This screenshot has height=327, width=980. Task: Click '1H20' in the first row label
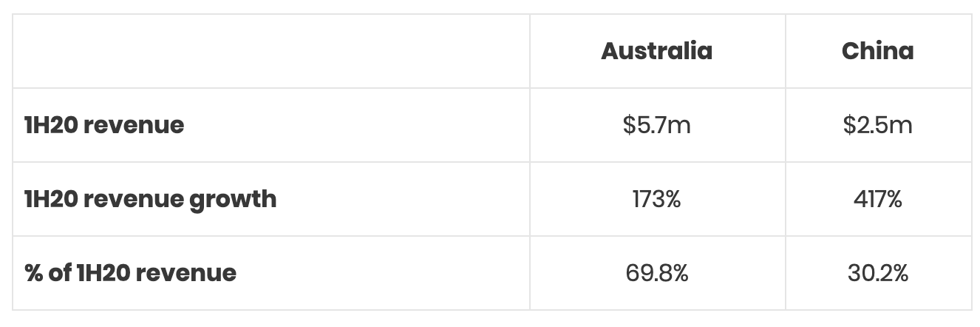50,125
